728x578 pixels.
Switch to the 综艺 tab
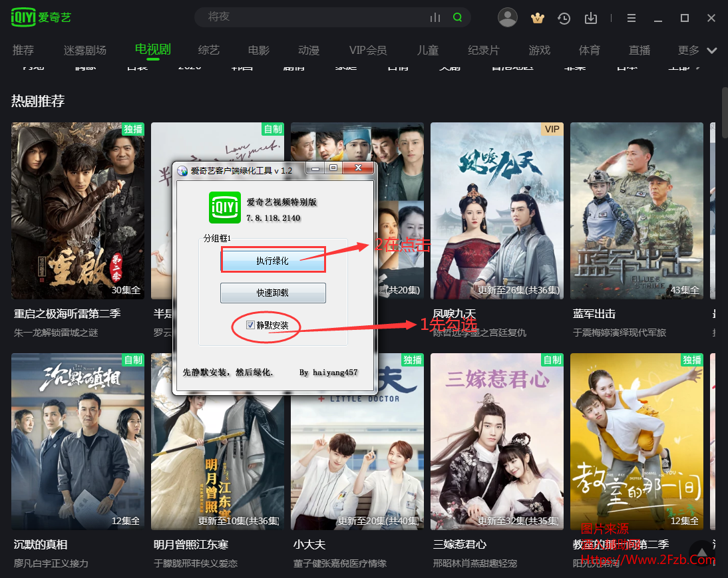coord(209,51)
